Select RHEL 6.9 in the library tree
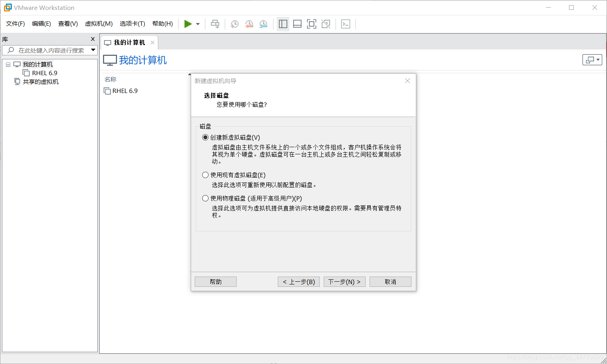Viewport: 607px width, 364px height. pos(44,73)
